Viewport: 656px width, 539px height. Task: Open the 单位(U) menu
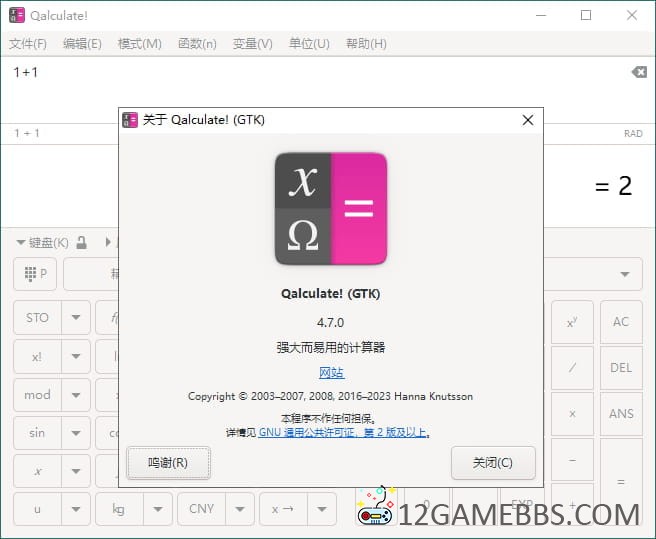click(x=309, y=44)
